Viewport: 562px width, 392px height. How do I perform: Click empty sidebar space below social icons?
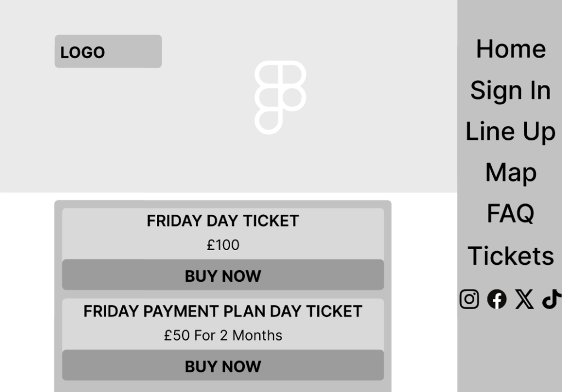point(510,351)
